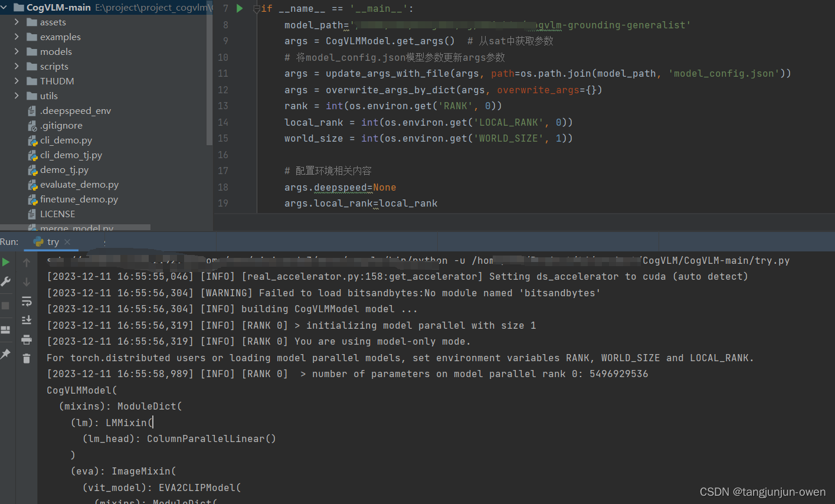Click the project tree horizontal scrollbar

76,227
